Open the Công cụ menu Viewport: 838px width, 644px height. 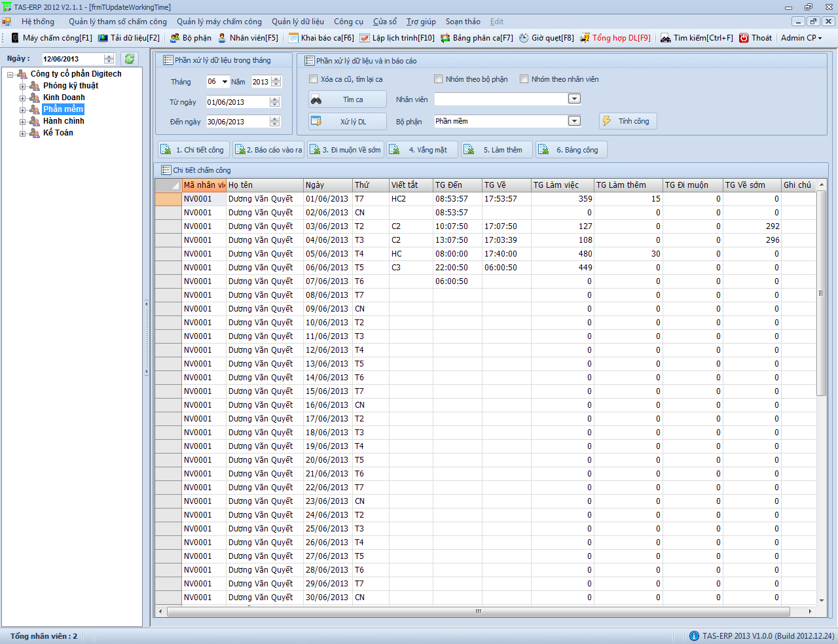pyautogui.click(x=348, y=22)
